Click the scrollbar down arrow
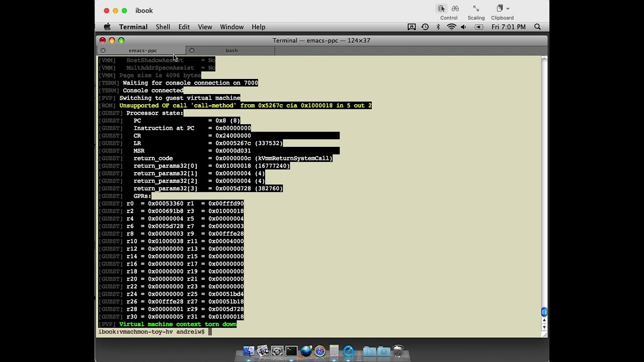The width and height of the screenshot is (644, 362). pyautogui.click(x=544, y=327)
